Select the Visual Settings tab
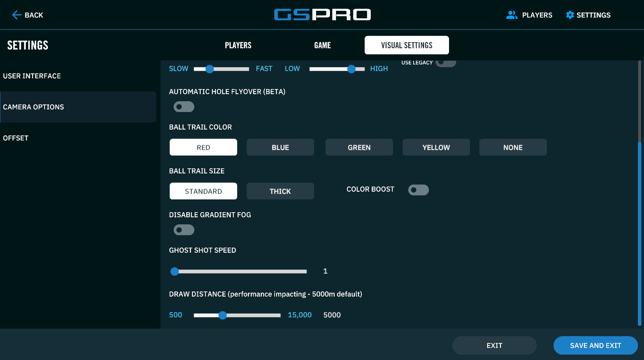This screenshot has height=360, width=644. tap(407, 45)
